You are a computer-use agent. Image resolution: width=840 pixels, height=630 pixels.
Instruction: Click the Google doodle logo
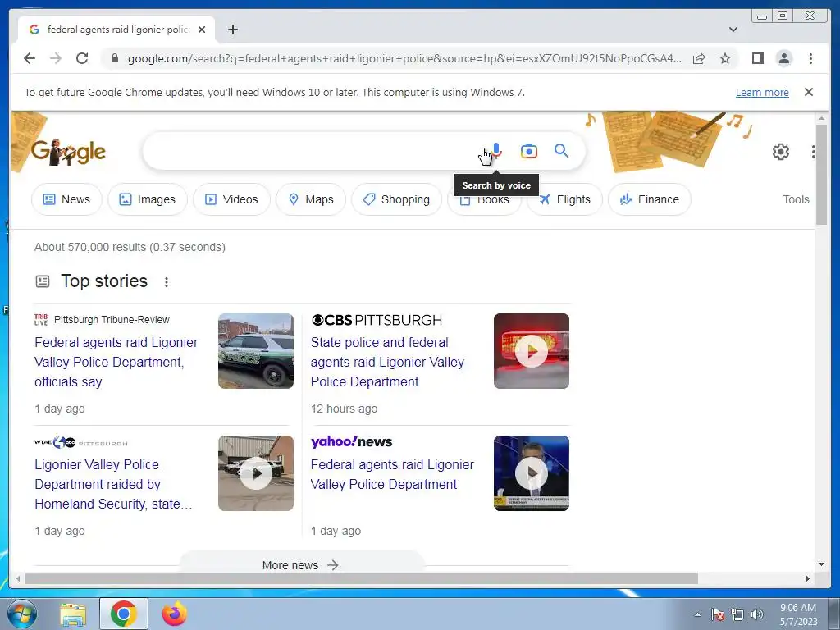pyautogui.click(x=68, y=152)
